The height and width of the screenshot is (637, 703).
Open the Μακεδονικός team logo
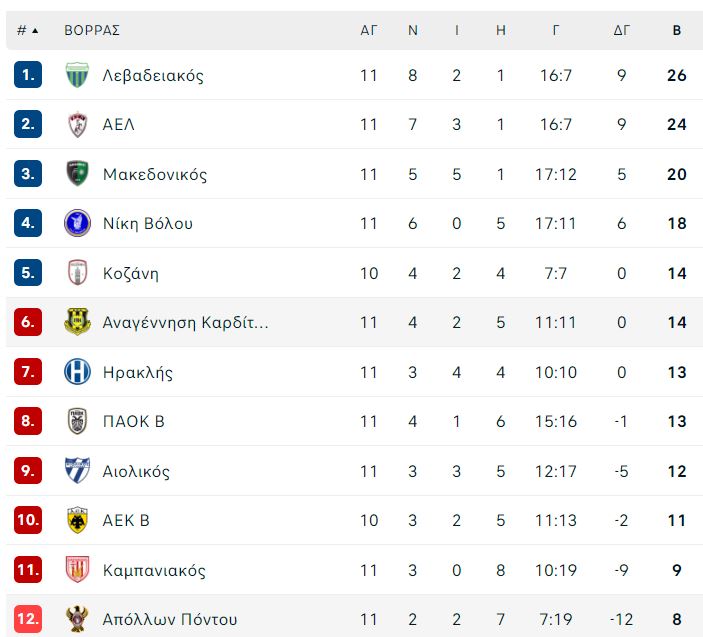click(x=77, y=173)
